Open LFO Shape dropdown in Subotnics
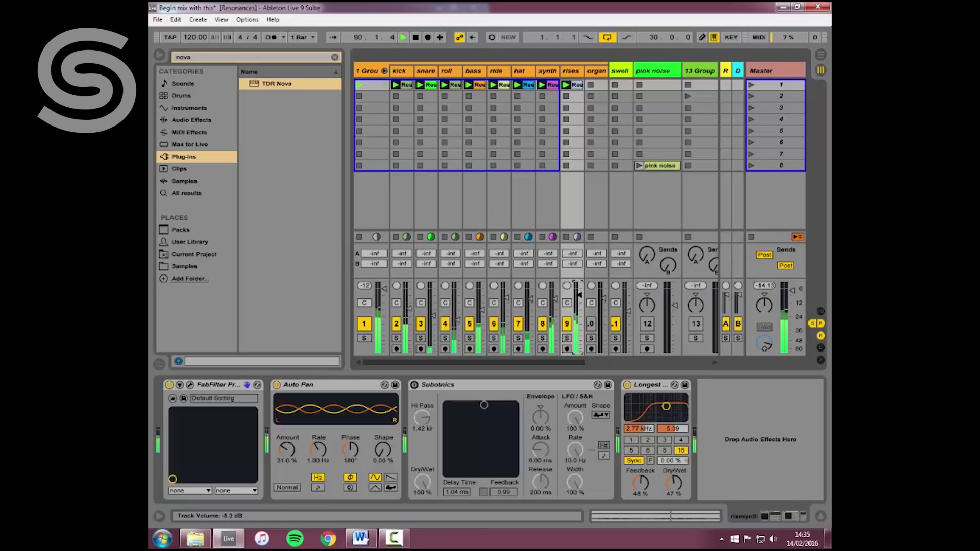The image size is (980, 551). (601, 415)
